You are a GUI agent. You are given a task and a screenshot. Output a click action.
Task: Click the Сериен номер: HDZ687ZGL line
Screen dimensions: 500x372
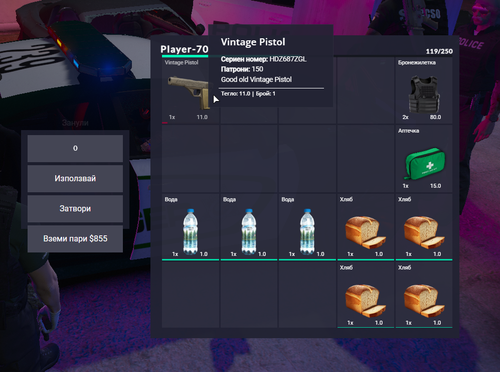pyautogui.click(x=263, y=59)
